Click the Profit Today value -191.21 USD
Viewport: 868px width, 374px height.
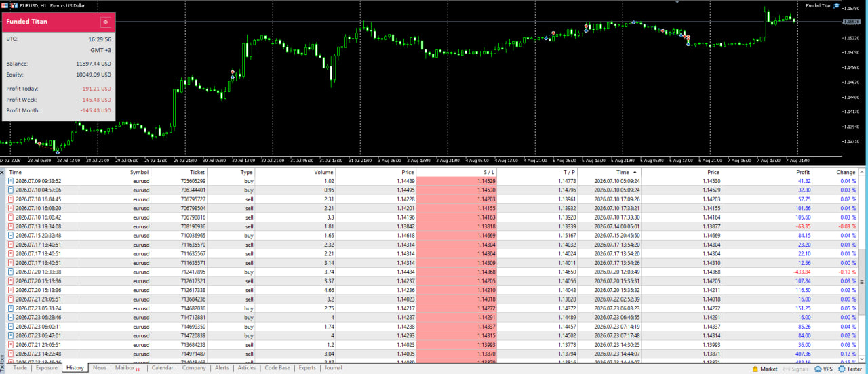click(x=96, y=89)
